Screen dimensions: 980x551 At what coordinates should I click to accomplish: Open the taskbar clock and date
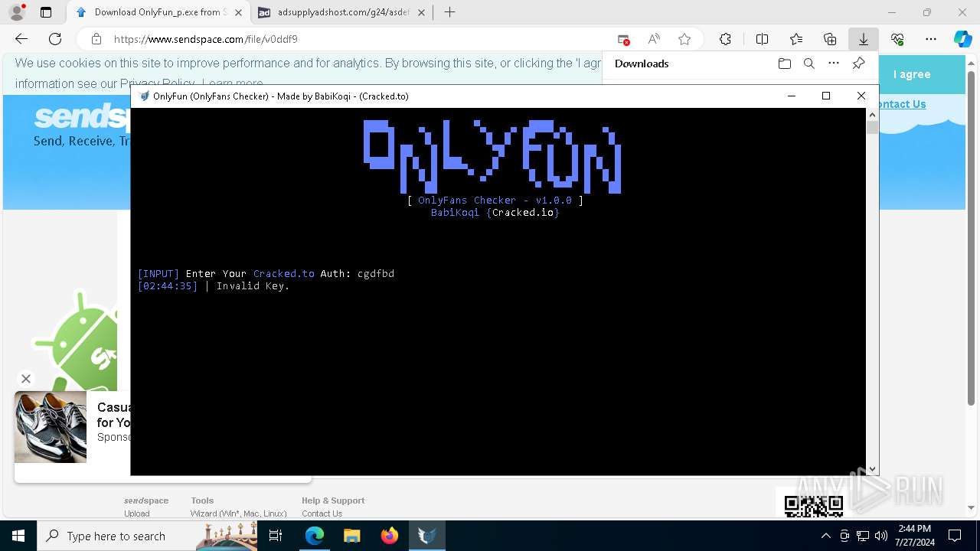click(914, 536)
